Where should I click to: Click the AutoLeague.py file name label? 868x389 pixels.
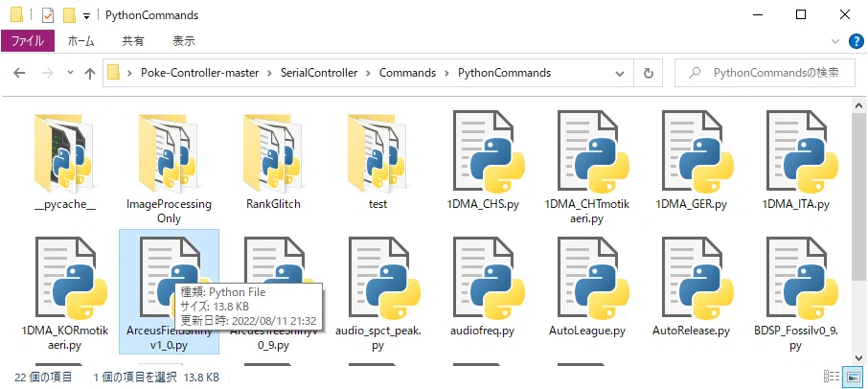[x=587, y=331]
